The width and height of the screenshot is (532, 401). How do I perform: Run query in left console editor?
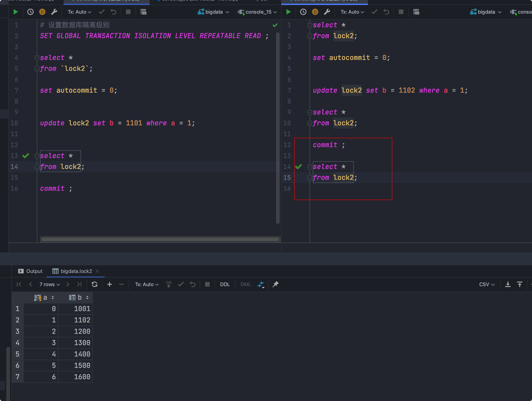point(16,12)
